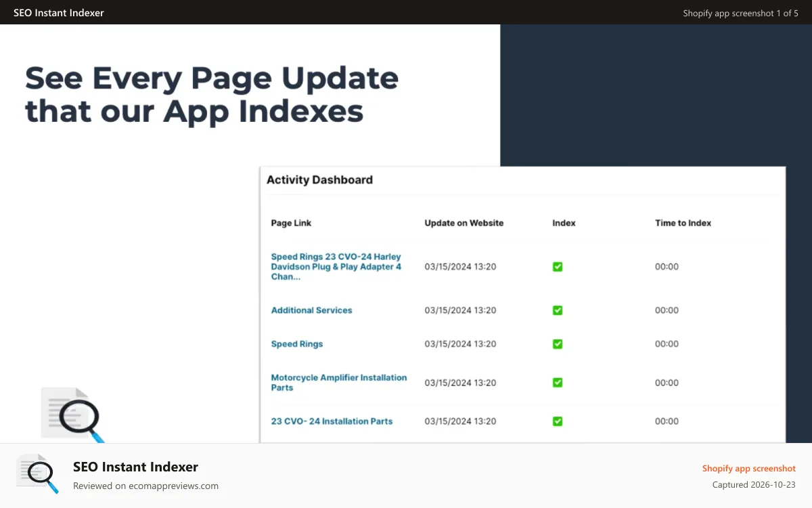Screen dimensions: 812x508
Task: Click the Update on Website column header
Action: point(464,223)
